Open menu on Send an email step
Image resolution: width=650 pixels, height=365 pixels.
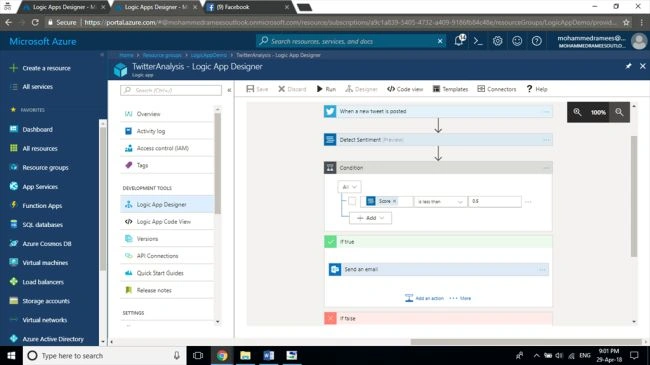coord(542,270)
